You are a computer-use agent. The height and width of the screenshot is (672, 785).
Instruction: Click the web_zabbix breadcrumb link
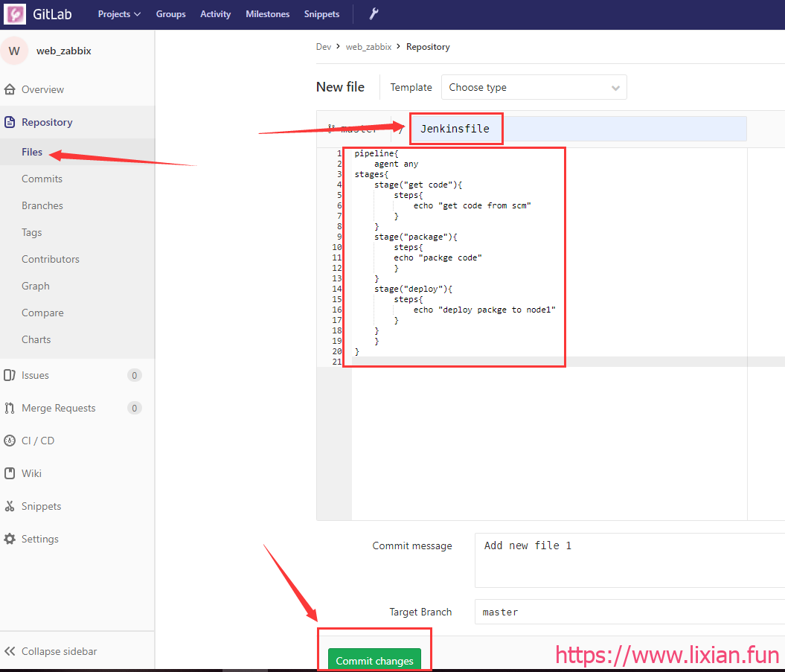[368, 47]
